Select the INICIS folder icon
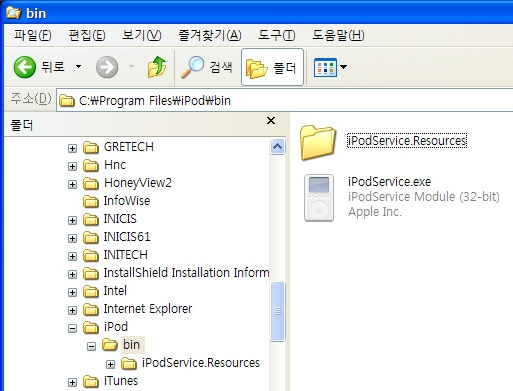The width and height of the screenshot is (513, 391). coord(91,219)
